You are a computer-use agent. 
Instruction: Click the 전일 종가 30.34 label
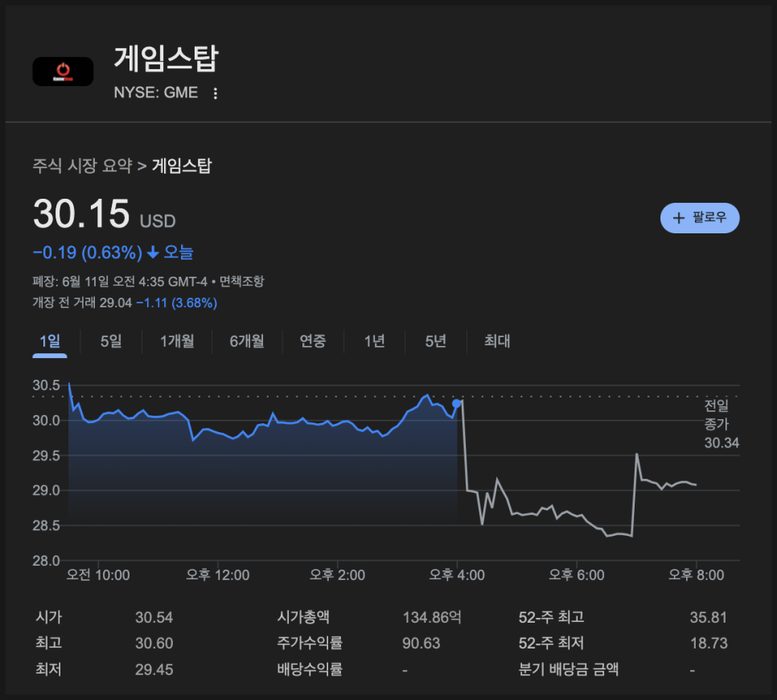coord(721,424)
